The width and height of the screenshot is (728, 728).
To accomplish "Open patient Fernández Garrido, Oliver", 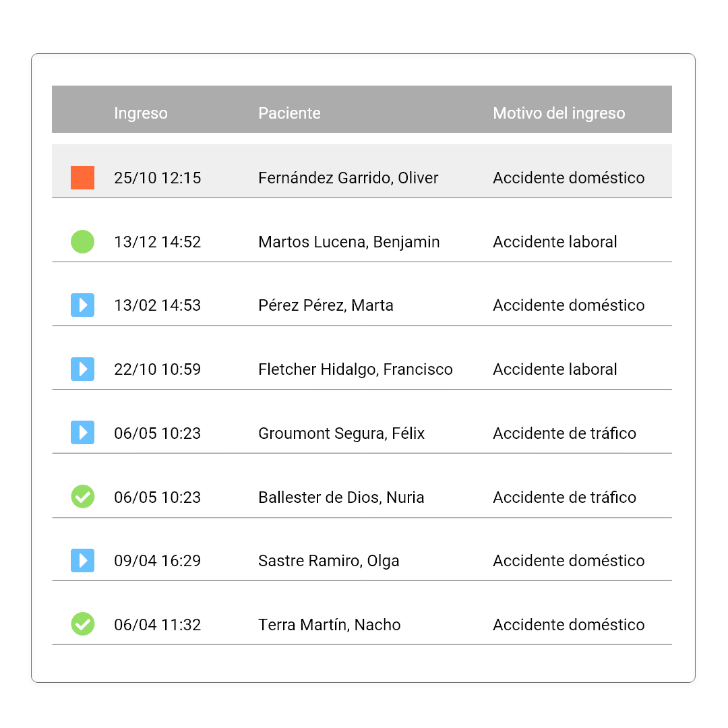I will (348, 178).
